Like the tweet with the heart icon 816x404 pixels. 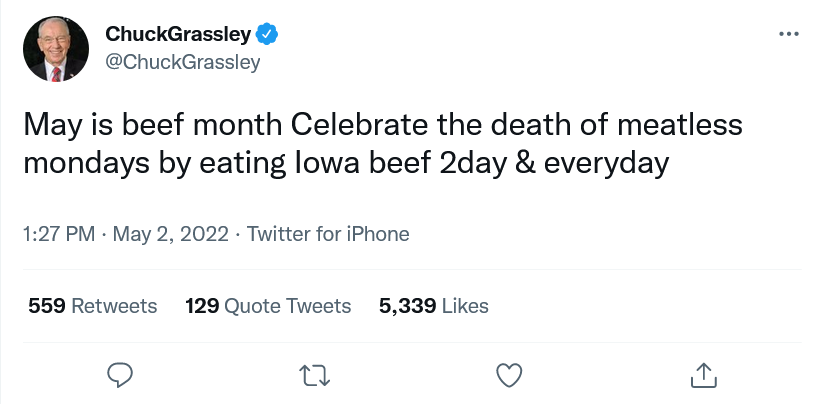(509, 375)
